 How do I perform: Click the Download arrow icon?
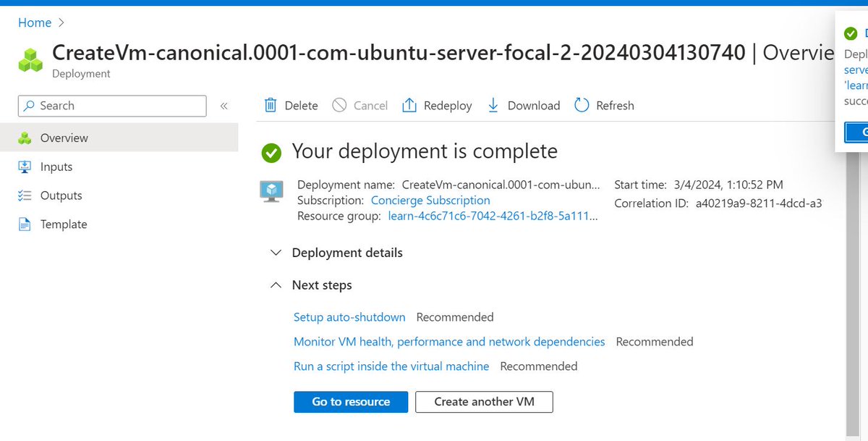[493, 106]
